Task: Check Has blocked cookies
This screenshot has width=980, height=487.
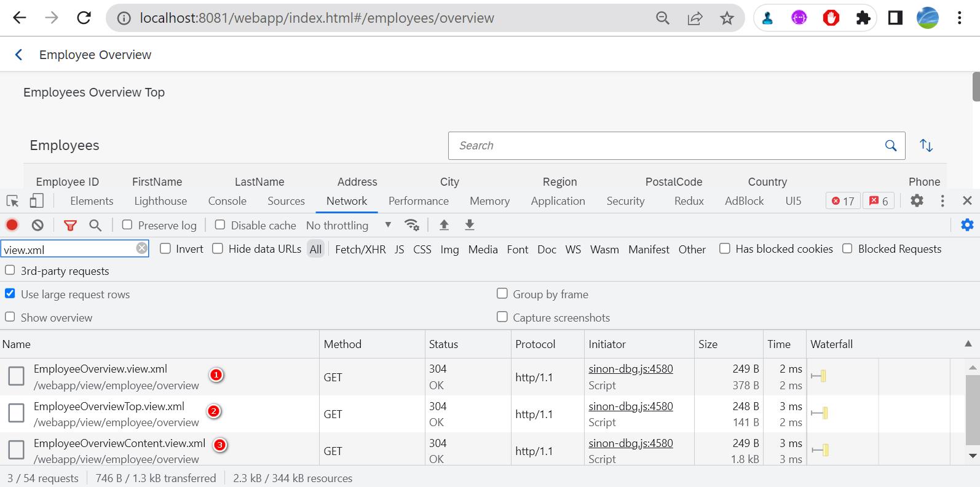Action: [725, 248]
